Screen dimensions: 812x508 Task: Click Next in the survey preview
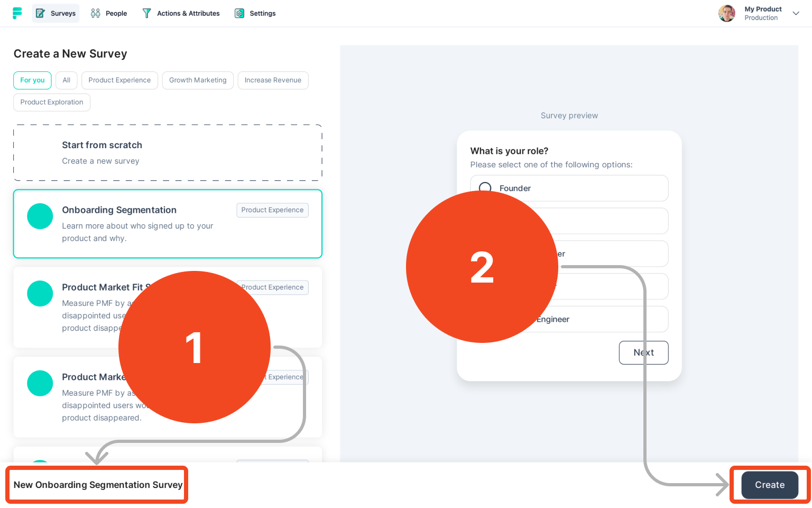pyautogui.click(x=643, y=352)
